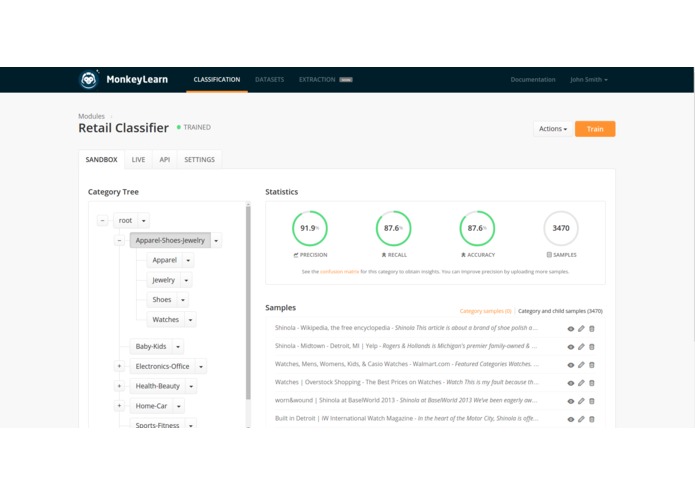Image resolution: width=695 pixels, height=494 pixels.
Task: Expand the Electronics-Office branch
Action: (119, 366)
